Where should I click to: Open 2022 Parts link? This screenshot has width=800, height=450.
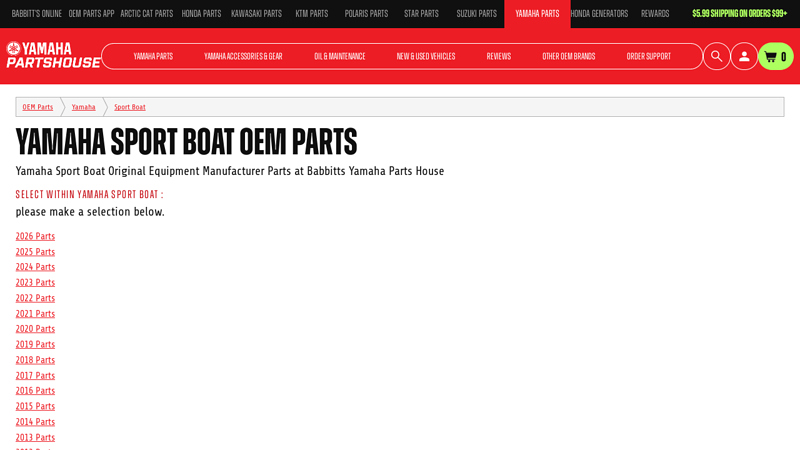click(x=35, y=298)
